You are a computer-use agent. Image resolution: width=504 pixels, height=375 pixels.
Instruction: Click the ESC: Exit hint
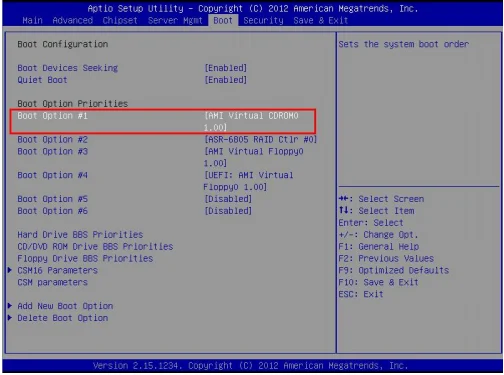pyautogui.click(x=361, y=294)
